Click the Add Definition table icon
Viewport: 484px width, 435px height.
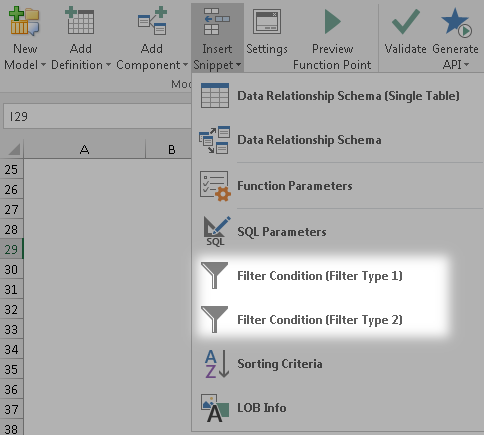80,21
